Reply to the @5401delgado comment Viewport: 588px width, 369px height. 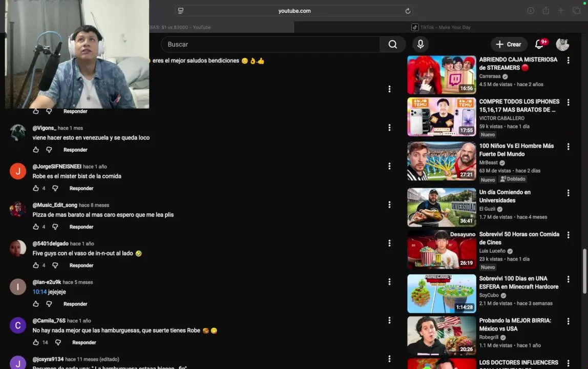pyautogui.click(x=81, y=265)
